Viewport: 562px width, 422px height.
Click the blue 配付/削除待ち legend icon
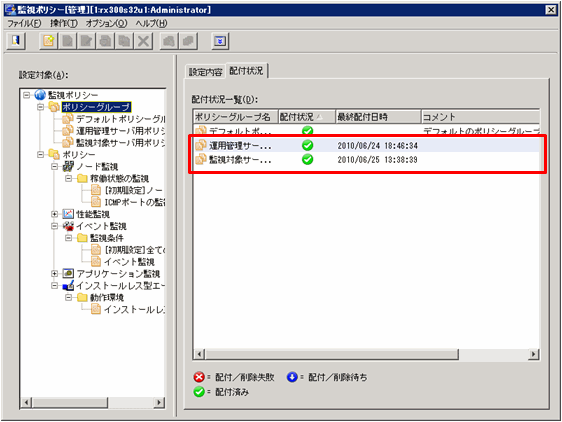(292, 377)
